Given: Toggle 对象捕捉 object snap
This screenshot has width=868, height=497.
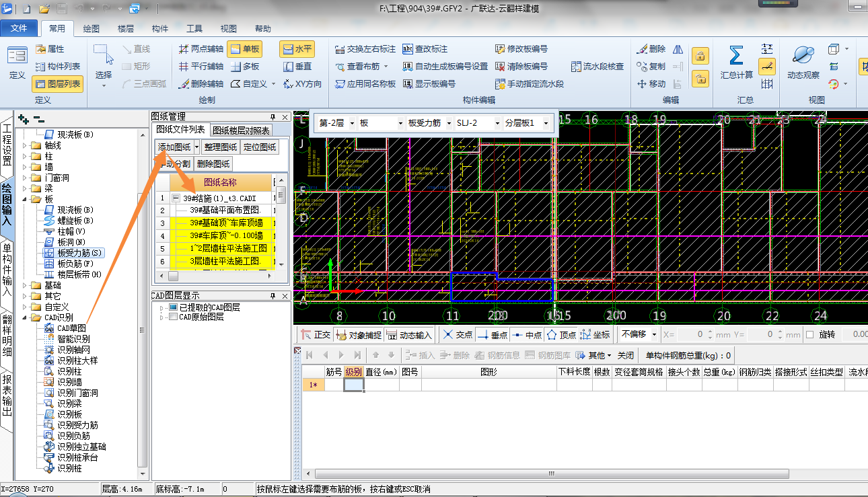Looking at the screenshot, I should 359,334.
